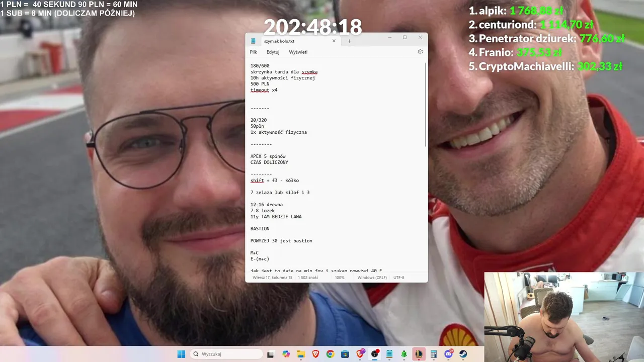The image size is (644, 362).
Task: Click the line 'APEX 5 spinów'
Action: (x=268, y=156)
